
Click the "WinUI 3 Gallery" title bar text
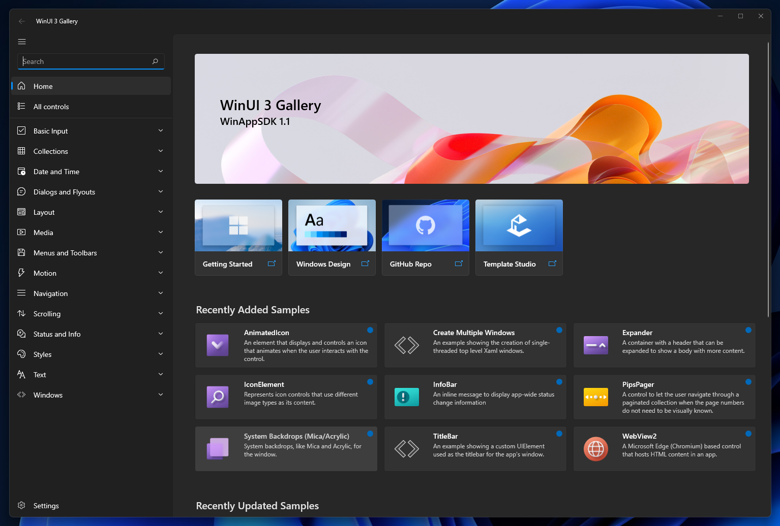(57, 21)
